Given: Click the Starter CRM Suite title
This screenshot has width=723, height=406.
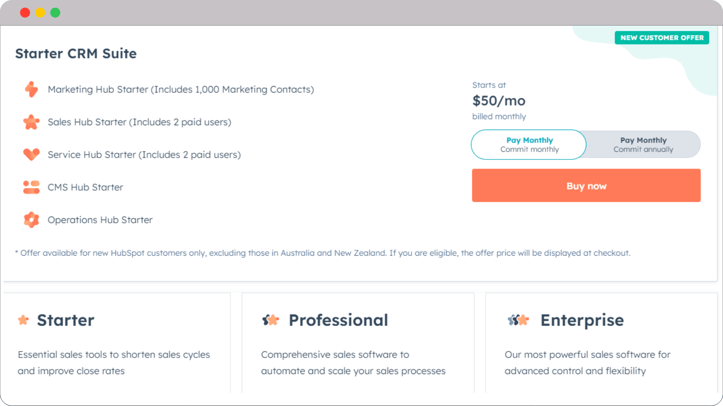Looking at the screenshot, I should pos(76,54).
